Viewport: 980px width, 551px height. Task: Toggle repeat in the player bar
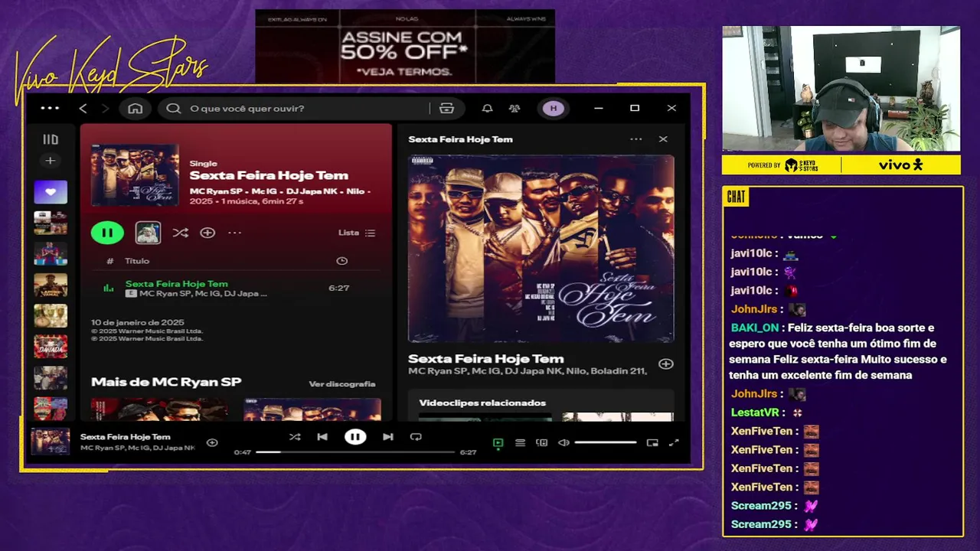point(416,437)
